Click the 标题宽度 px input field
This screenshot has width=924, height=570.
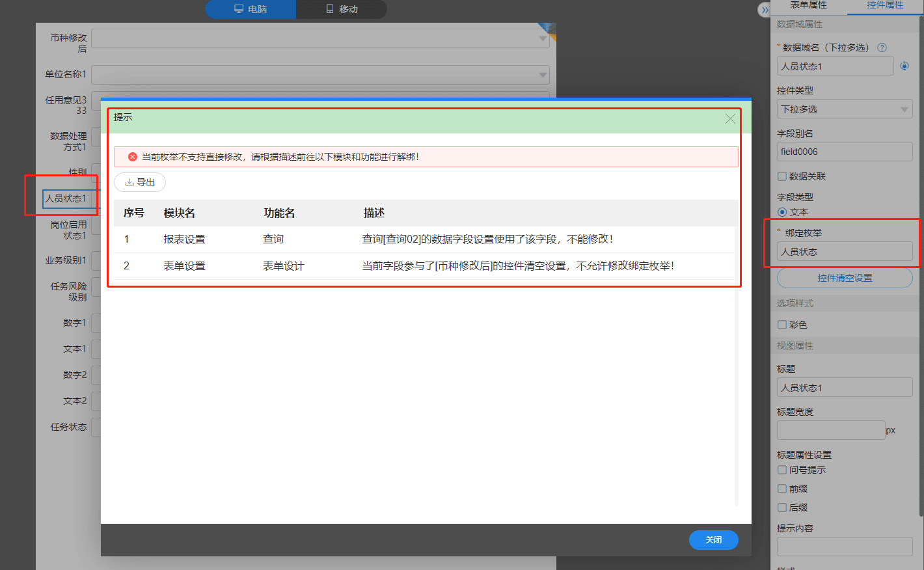pos(831,430)
